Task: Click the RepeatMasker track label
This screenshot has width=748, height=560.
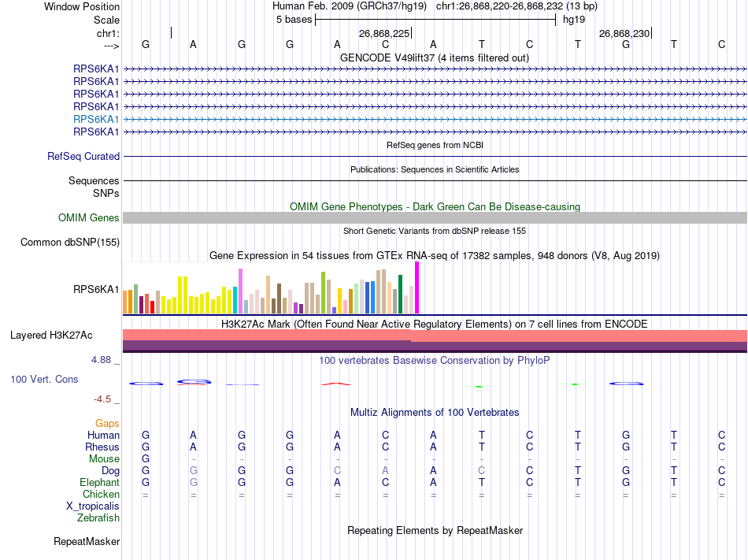Action: tap(87, 542)
